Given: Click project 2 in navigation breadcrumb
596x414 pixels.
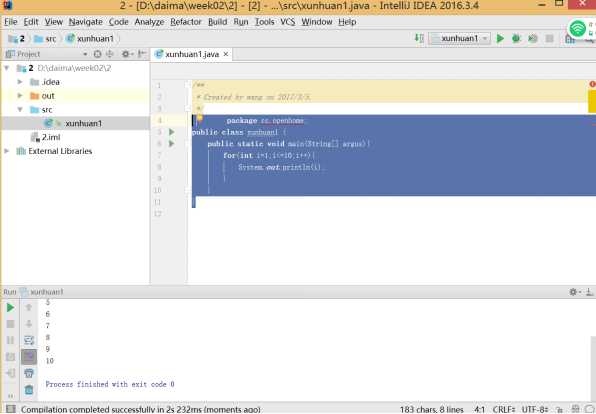Looking at the screenshot, I should click(x=17, y=39).
